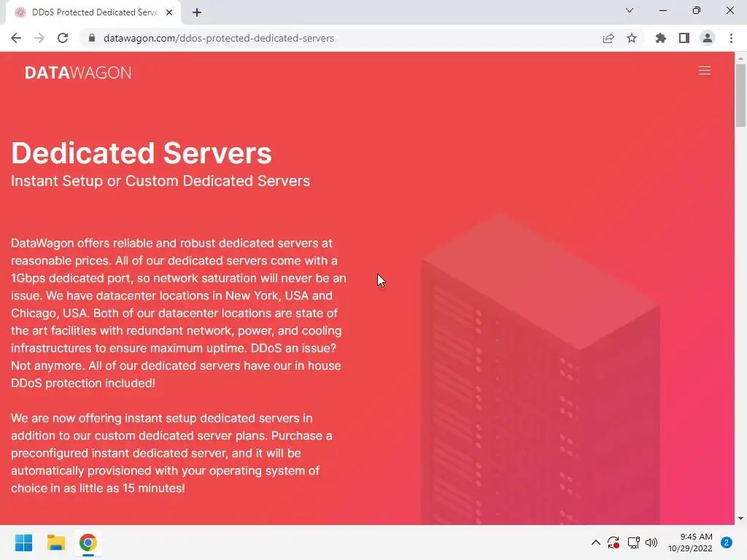Screen dimensions: 747x560
Task: View site information via lock icon
Action: [x=92, y=38]
